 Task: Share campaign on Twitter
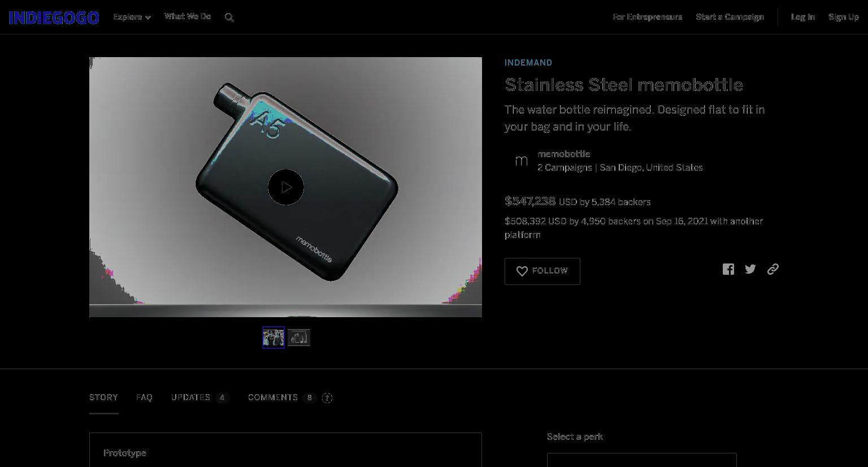pos(750,269)
